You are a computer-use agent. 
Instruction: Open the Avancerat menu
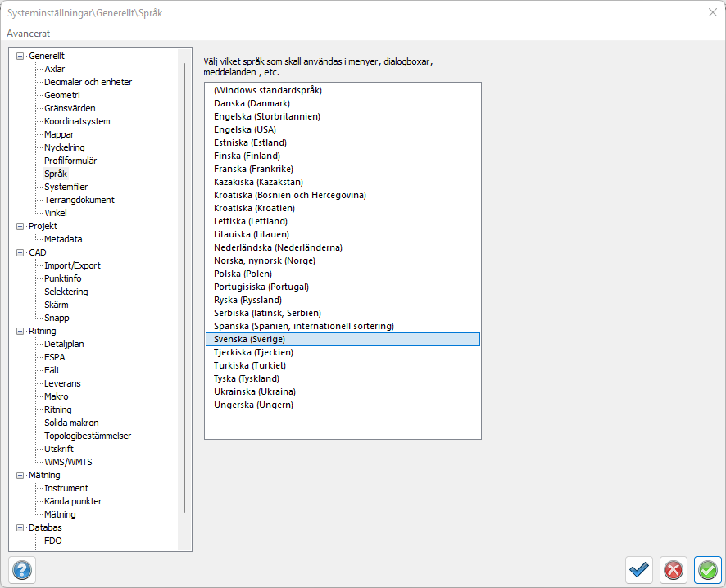[x=29, y=34]
